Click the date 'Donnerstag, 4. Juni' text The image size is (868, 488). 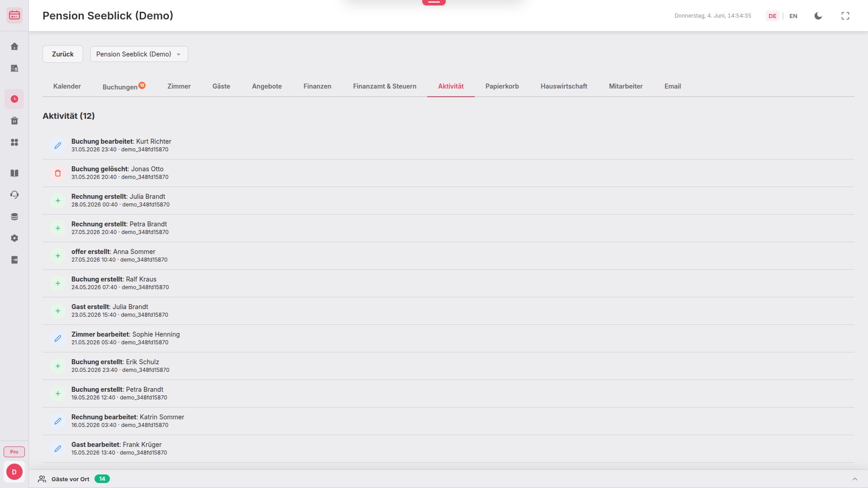699,16
